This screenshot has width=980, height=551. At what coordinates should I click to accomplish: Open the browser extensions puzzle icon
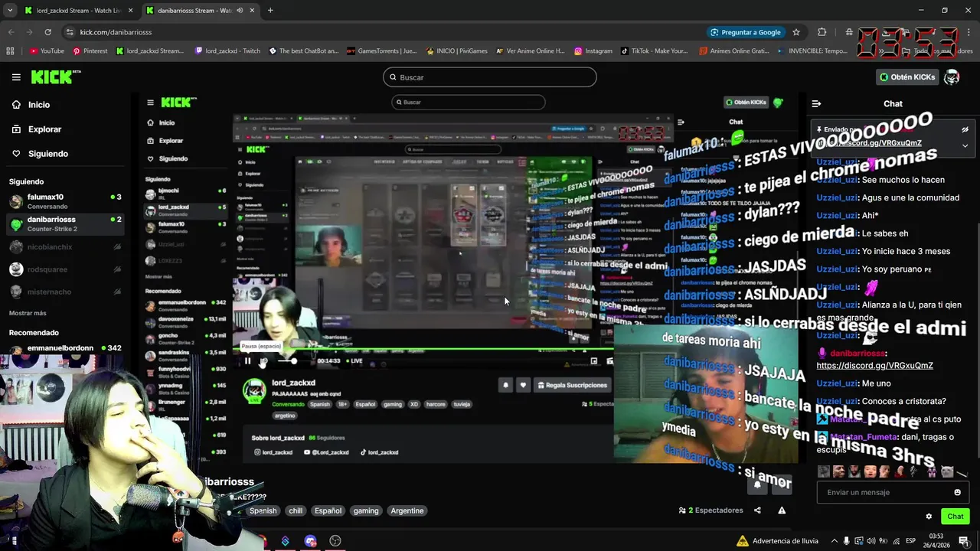[822, 32]
